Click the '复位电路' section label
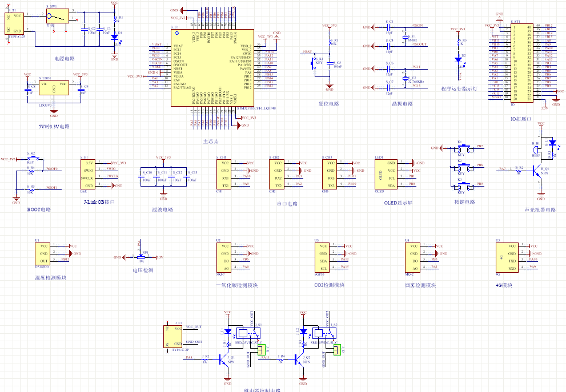The height and width of the screenshot is (392, 566). (328, 104)
